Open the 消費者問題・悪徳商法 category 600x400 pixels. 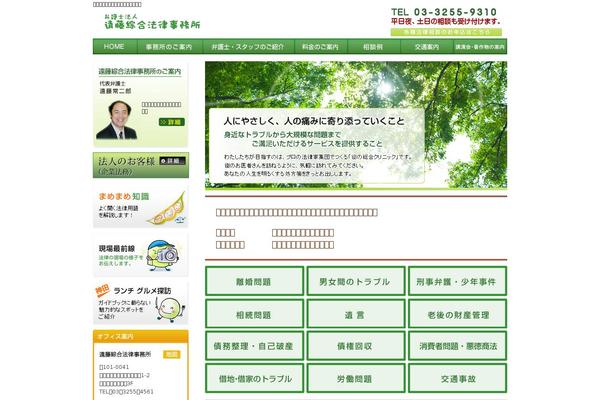click(x=457, y=346)
